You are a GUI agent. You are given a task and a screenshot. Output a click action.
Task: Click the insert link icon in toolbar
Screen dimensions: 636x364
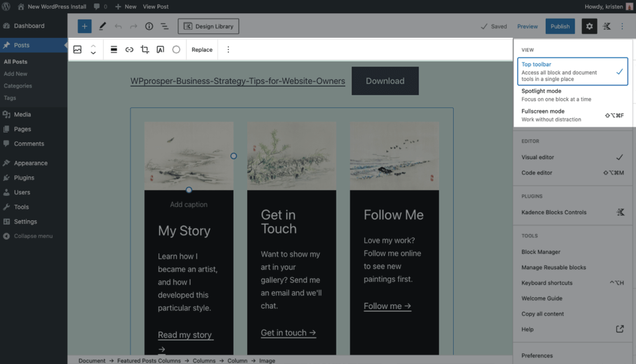(129, 50)
